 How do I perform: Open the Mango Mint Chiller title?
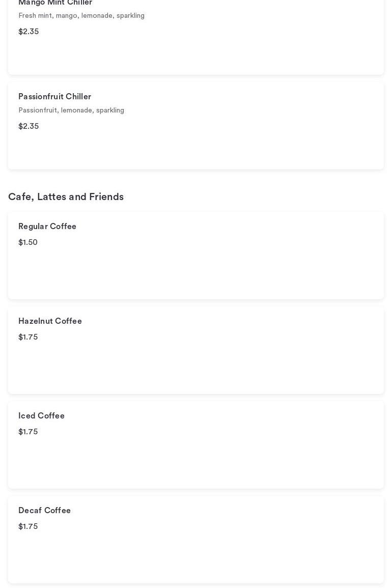coord(55,3)
